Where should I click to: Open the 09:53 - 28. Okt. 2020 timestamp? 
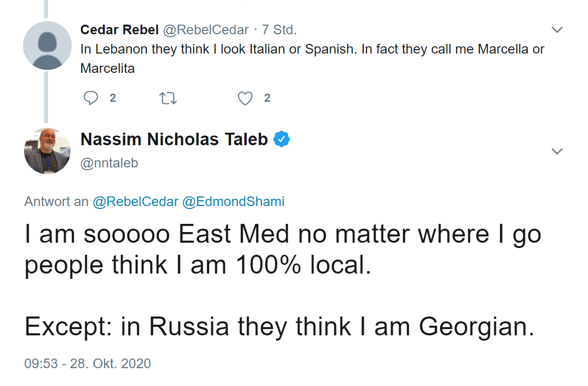87,363
